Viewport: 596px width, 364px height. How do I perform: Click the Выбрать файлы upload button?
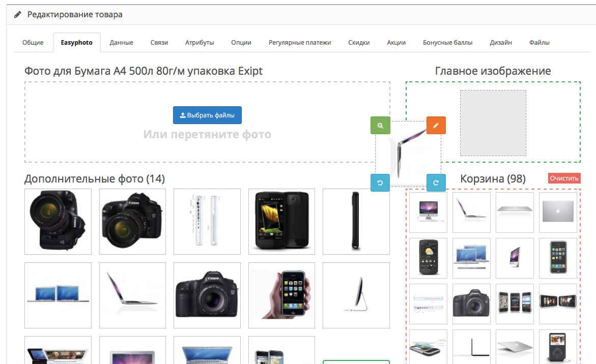207,115
